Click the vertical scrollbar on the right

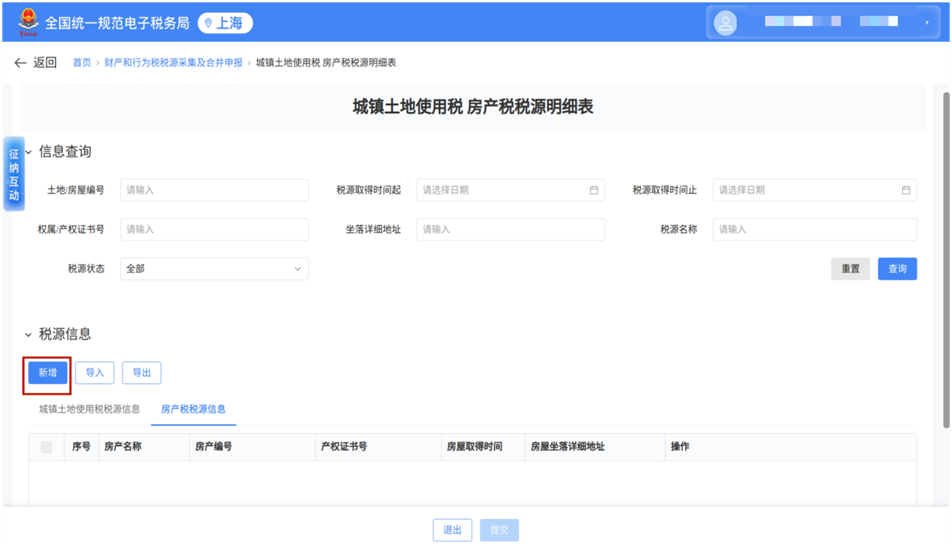tap(945, 250)
